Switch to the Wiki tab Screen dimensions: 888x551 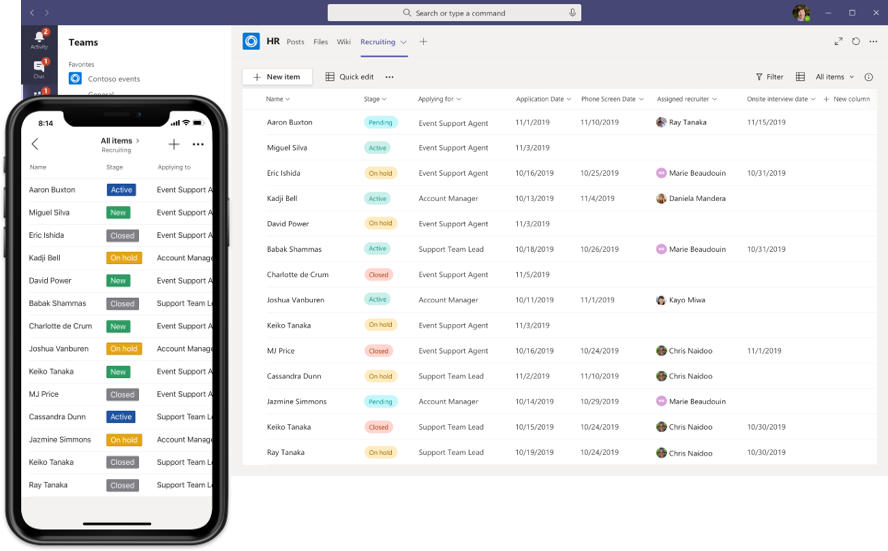(x=343, y=42)
